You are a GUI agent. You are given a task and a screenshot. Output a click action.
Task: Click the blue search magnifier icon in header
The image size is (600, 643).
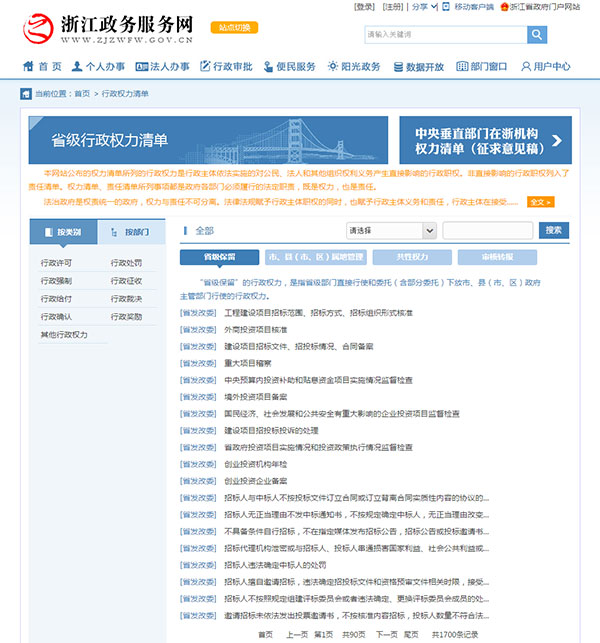tap(537, 35)
